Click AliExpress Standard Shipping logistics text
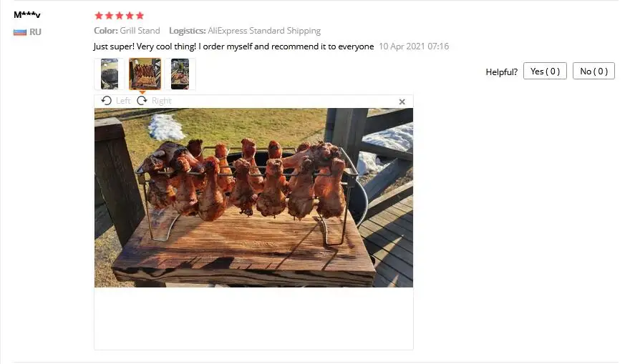The height and width of the screenshot is (364, 630). point(264,31)
